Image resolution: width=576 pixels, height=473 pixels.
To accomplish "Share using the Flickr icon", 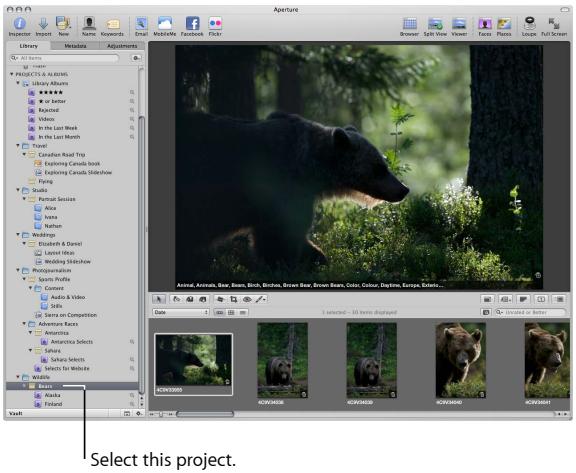I will tap(215, 26).
